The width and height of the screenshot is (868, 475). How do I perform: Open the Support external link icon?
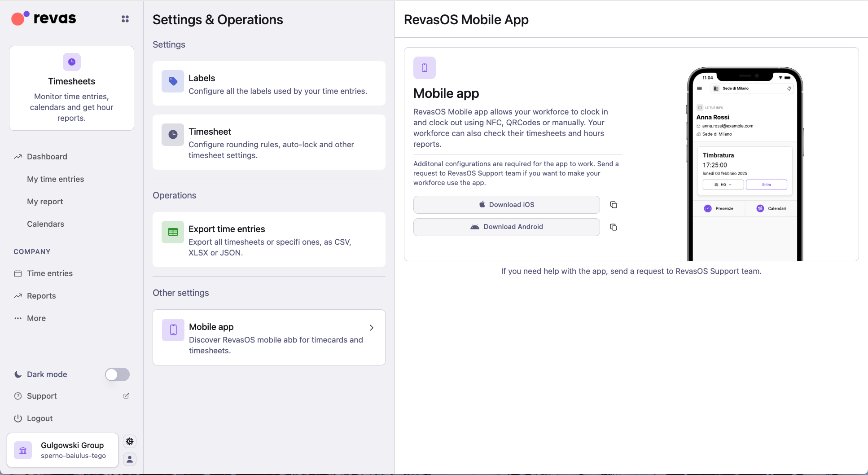tap(126, 396)
